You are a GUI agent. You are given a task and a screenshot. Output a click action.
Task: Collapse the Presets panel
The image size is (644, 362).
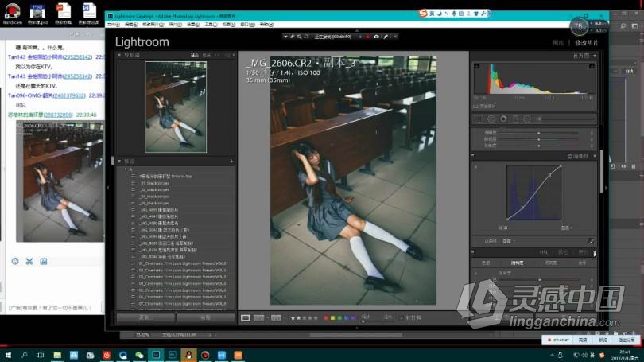pyautogui.click(x=119, y=161)
